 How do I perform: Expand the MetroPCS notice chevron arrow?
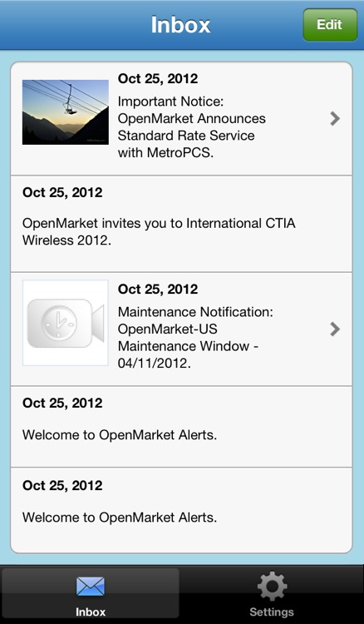(x=335, y=119)
